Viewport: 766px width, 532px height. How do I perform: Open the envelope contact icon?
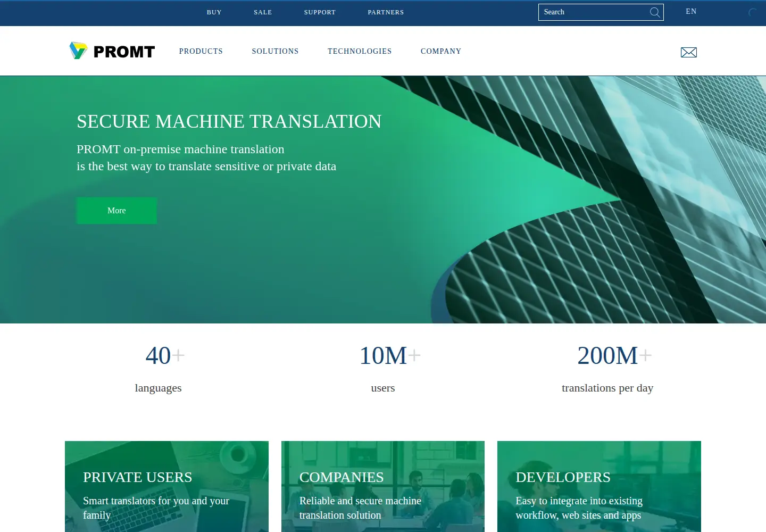pos(689,52)
